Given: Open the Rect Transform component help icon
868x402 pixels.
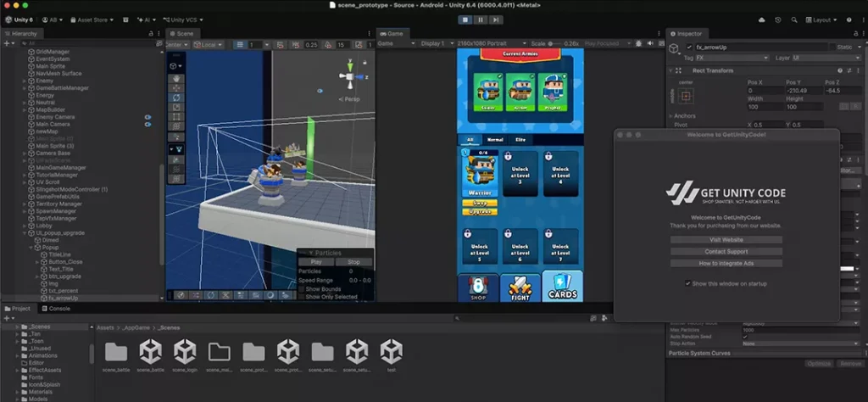Looking at the screenshot, I should pyautogui.click(x=840, y=71).
